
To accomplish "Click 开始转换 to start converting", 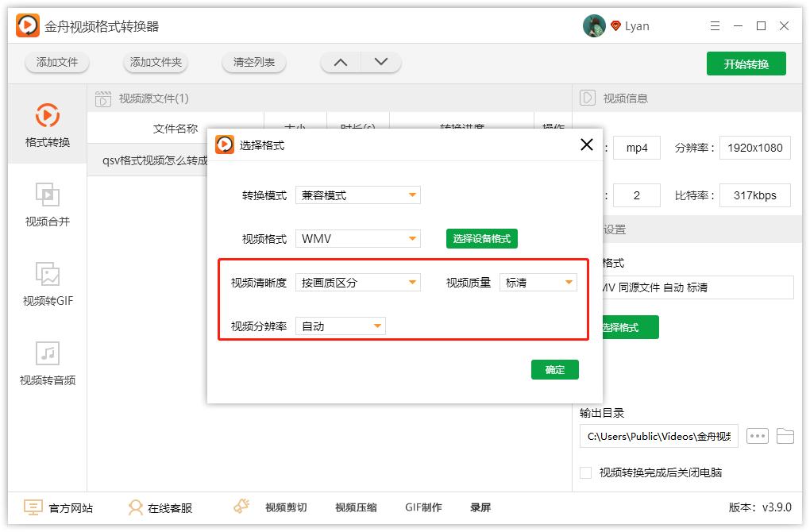I will (x=746, y=62).
